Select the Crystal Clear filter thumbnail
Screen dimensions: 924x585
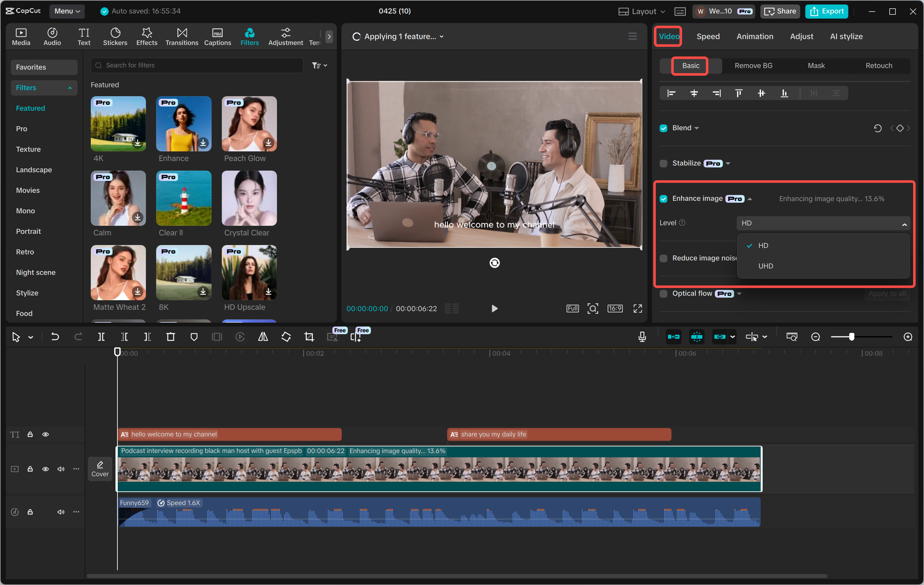249,199
